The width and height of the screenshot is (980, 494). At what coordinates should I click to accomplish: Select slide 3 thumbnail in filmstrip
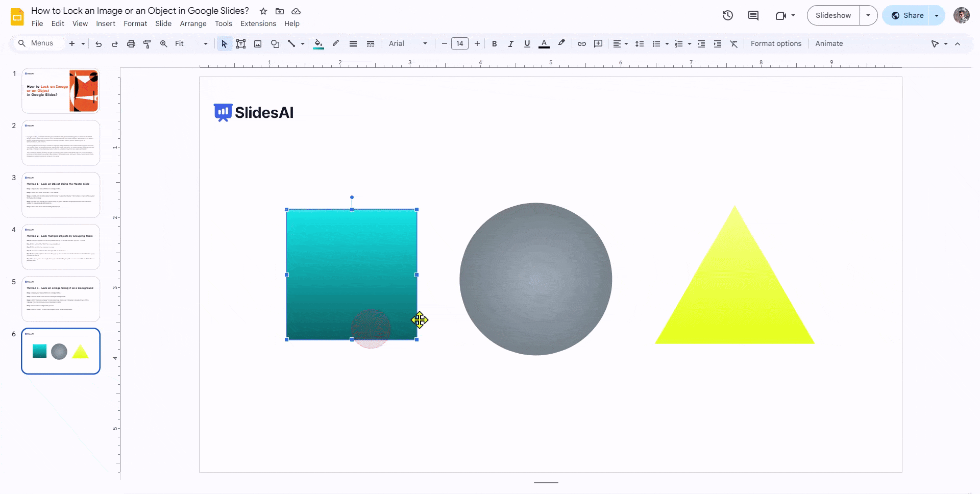point(61,195)
